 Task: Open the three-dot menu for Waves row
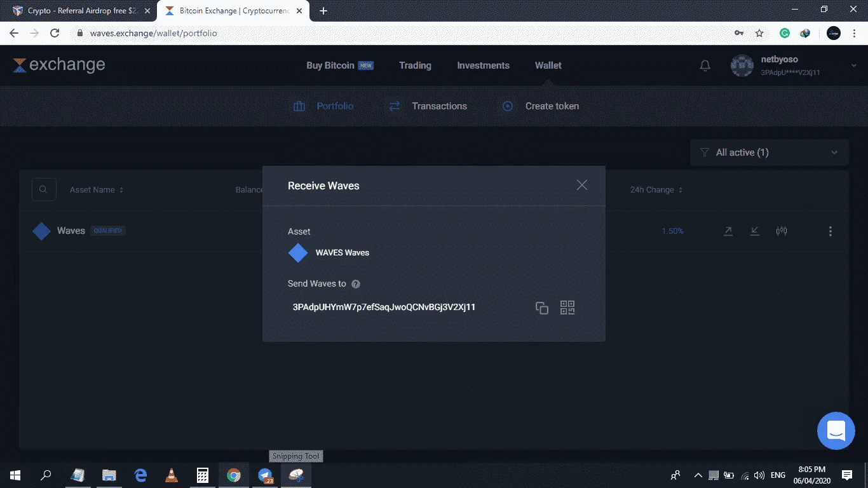[830, 231]
